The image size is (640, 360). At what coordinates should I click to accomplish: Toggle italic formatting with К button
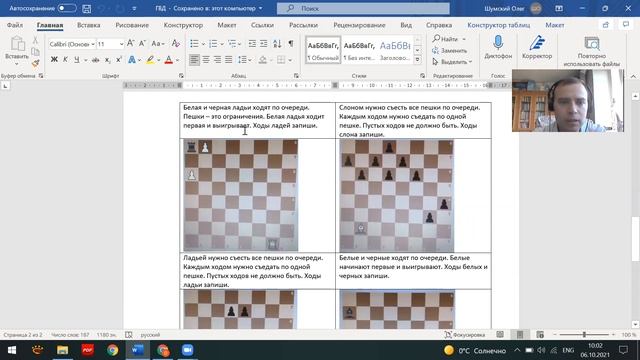[65, 60]
